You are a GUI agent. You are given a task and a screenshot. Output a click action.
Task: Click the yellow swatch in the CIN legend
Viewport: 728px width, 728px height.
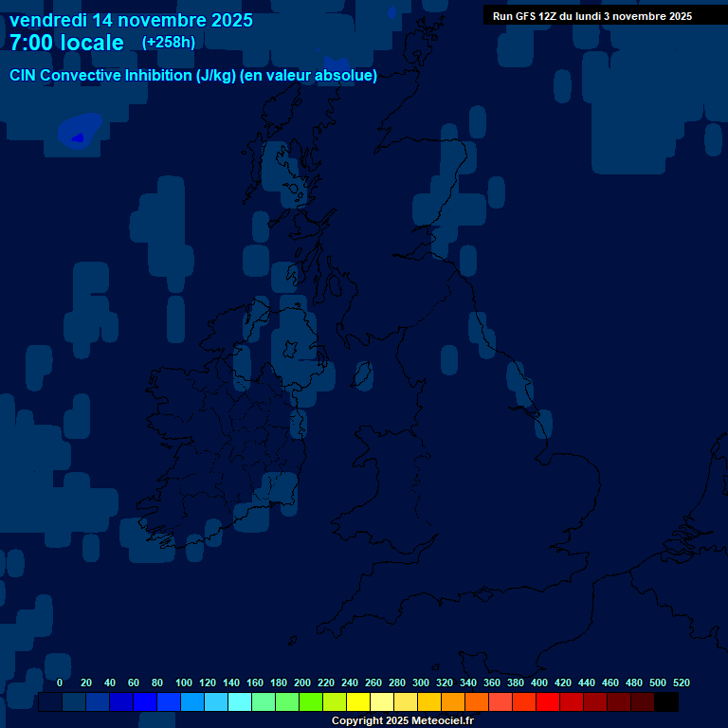[358, 702]
